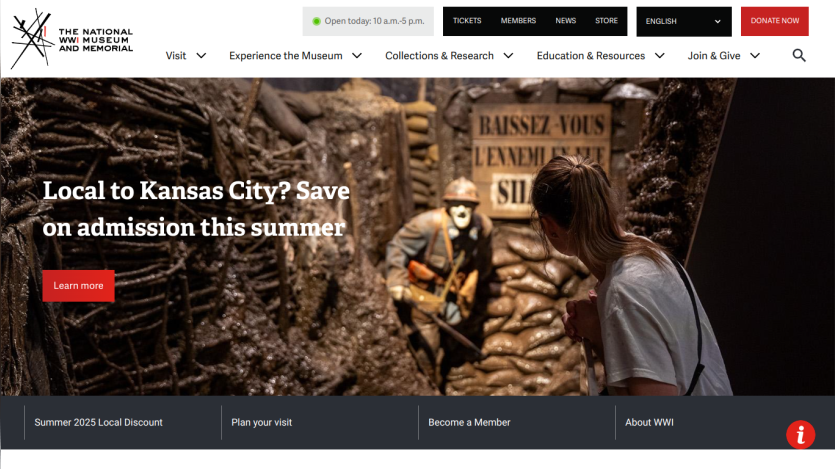Open the search magnifier icon
Screen dimensions: 835x469
pos(799,55)
